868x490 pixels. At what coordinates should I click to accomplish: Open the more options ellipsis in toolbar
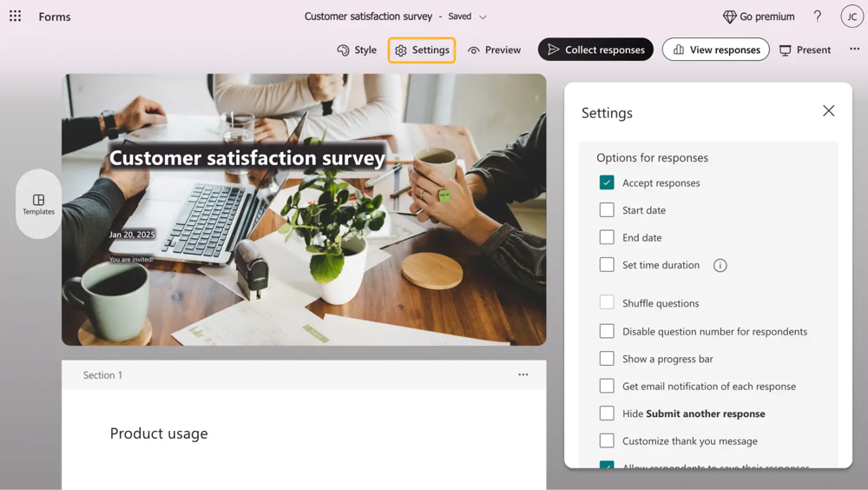click(854, 50)
